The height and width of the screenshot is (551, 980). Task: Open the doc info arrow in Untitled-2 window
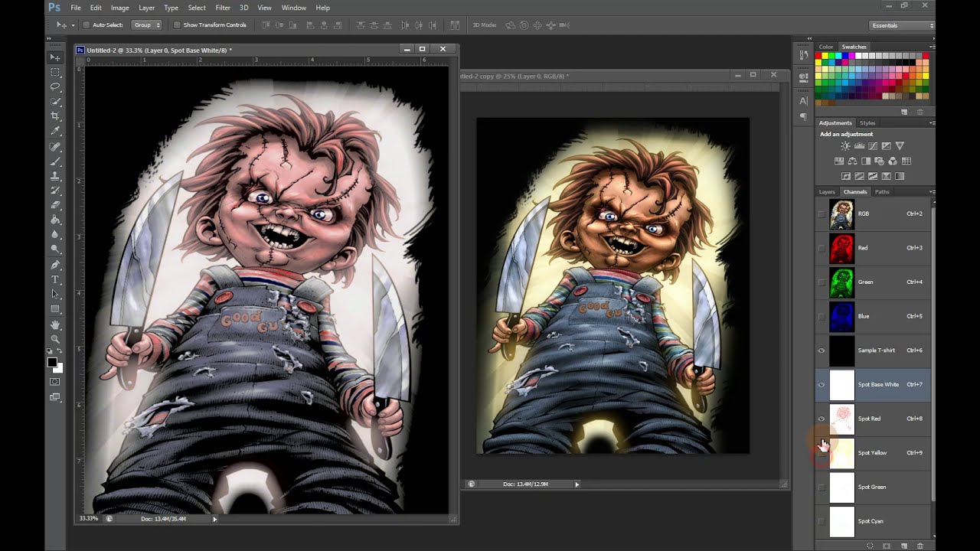point(214,519)
